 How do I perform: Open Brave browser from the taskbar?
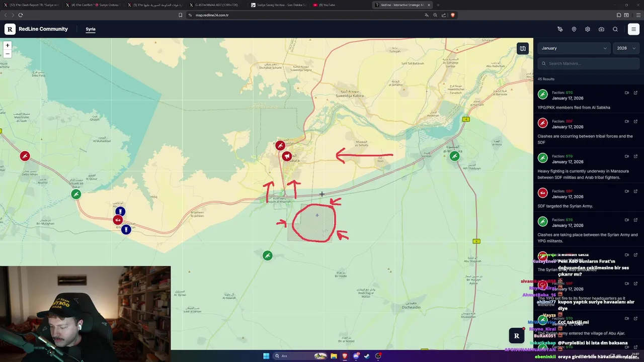(x=345, y=356)
